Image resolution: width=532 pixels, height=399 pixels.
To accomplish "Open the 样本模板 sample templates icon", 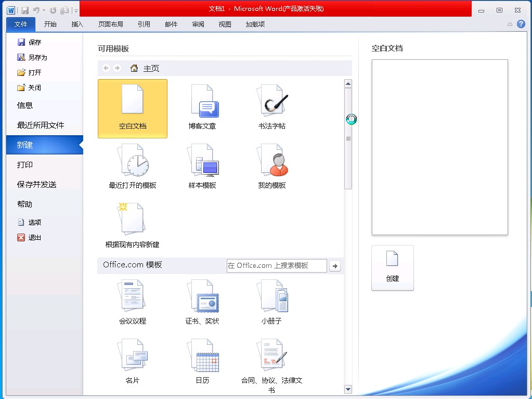I will coord(202,166).
